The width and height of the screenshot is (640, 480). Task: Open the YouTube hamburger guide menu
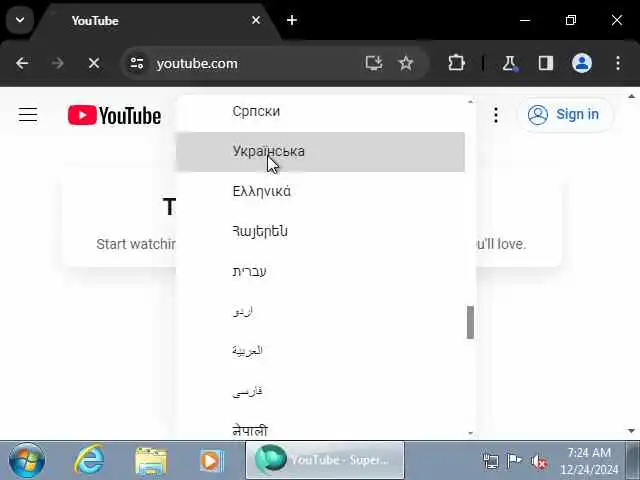pyautogui.click(x=28, y=115)
